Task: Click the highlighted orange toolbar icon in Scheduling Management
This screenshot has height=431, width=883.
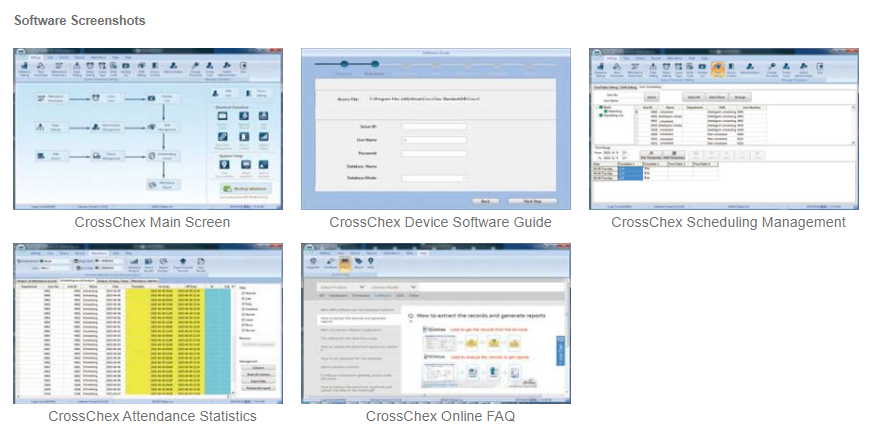Action: (x=718, y=69)
